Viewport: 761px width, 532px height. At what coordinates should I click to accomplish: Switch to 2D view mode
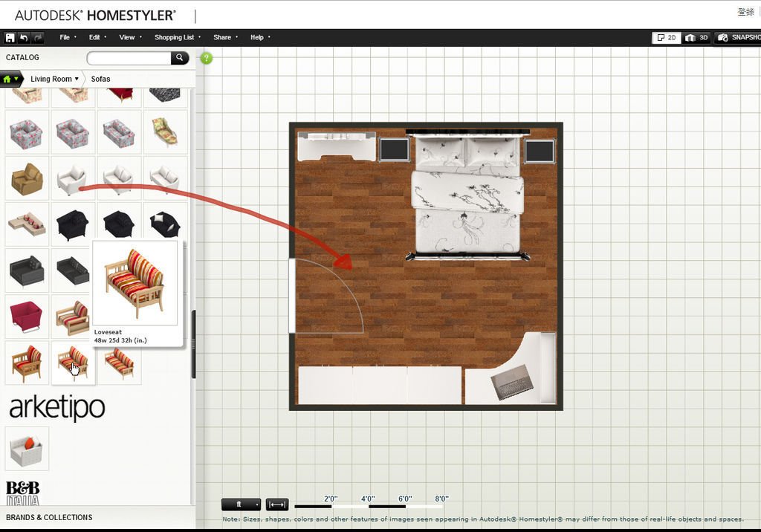pos(667,37)
